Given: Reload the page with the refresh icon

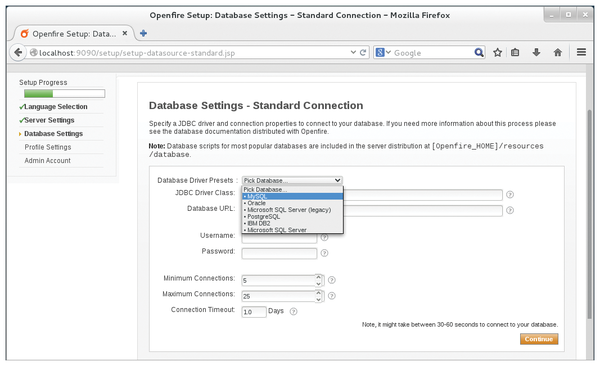Looking at the screenshot, I should coord(363,52).
